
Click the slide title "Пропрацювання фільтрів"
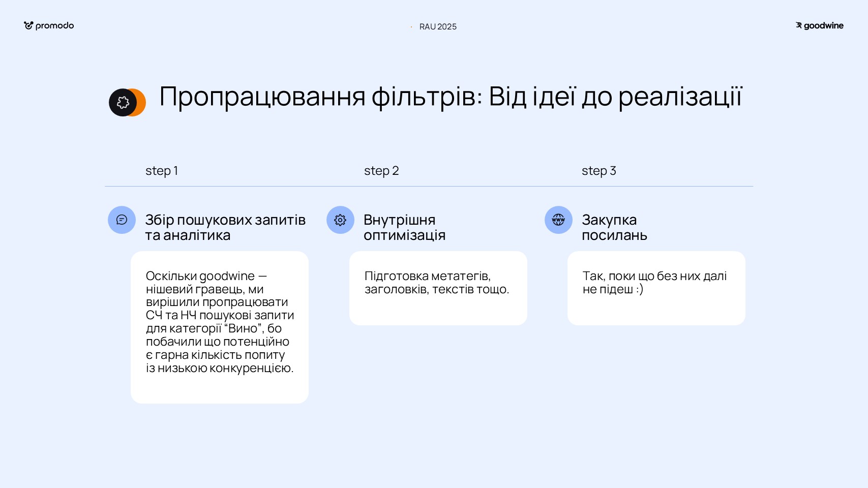point(451,97)
